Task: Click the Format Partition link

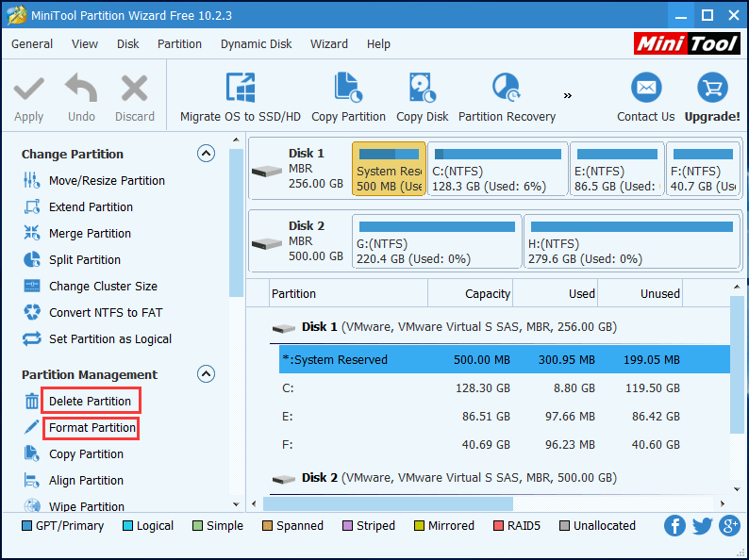Action: tap(92, 427)
